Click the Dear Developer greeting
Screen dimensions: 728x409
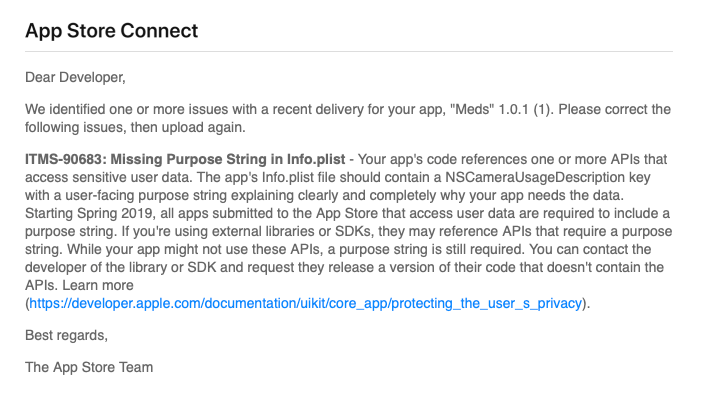[75, 77]
